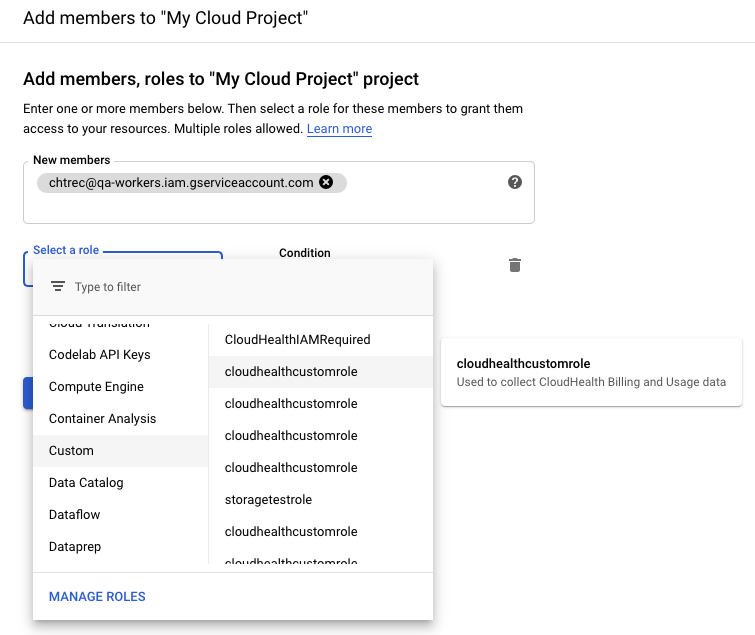Select the storagetestrole role

tap(268, 500)
